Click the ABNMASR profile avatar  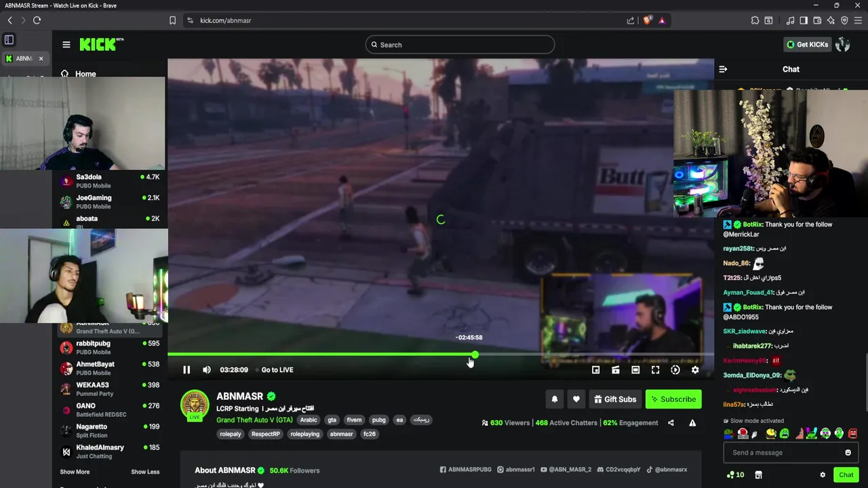click(195, 405)
